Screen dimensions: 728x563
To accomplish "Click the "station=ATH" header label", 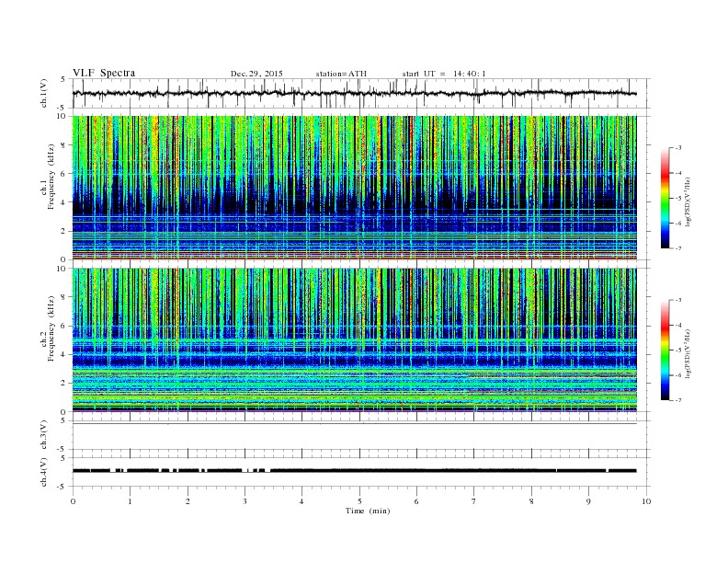I will click(x=341, y=74).
